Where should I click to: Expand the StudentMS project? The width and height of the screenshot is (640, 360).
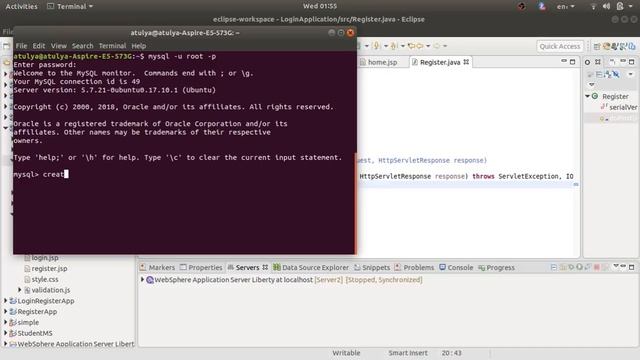pyautogui.click(x=6, y=333)
